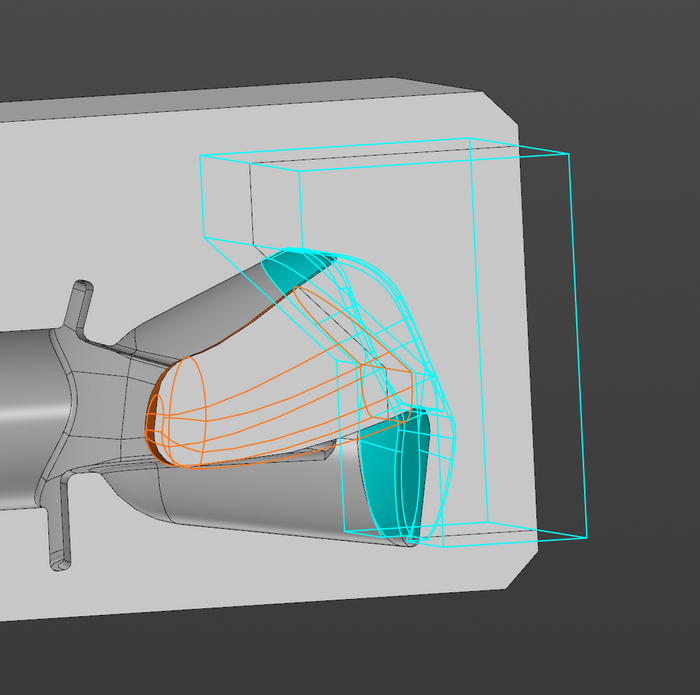Select the bottom-right corner of cyan wireframe box
This screenshot has height=695, width=700.
point(586,535)
